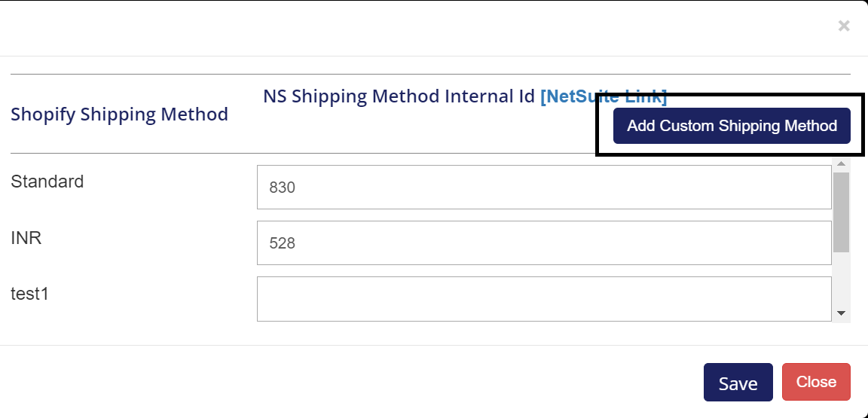Click NS Shipping Method Internal Id heading
The height and width of the screenshot is (418, 868).
tap(399, 96)
